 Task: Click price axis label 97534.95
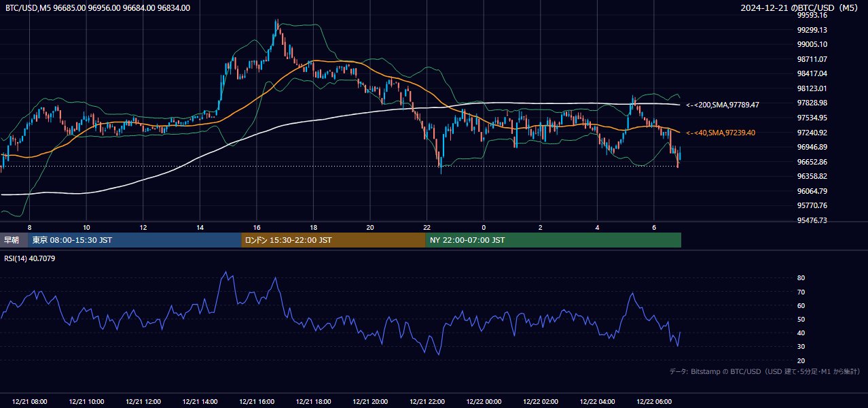[812, 118]
